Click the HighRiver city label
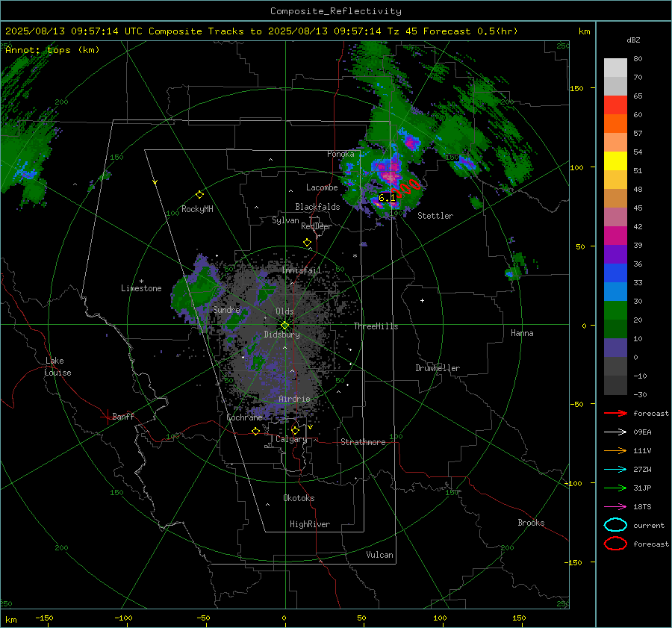The image size is (672, 628). pyautogui.click(x=310, y=524)
